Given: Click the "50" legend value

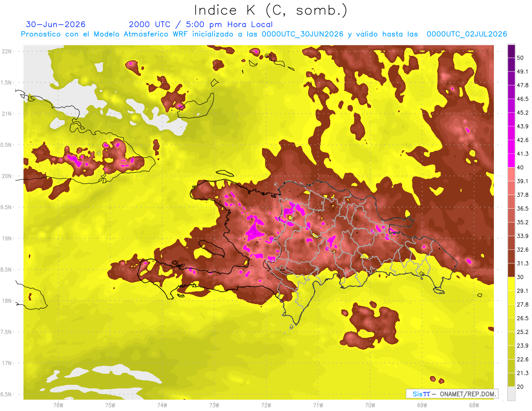Looking at the screenshot, I should [521, 58].
